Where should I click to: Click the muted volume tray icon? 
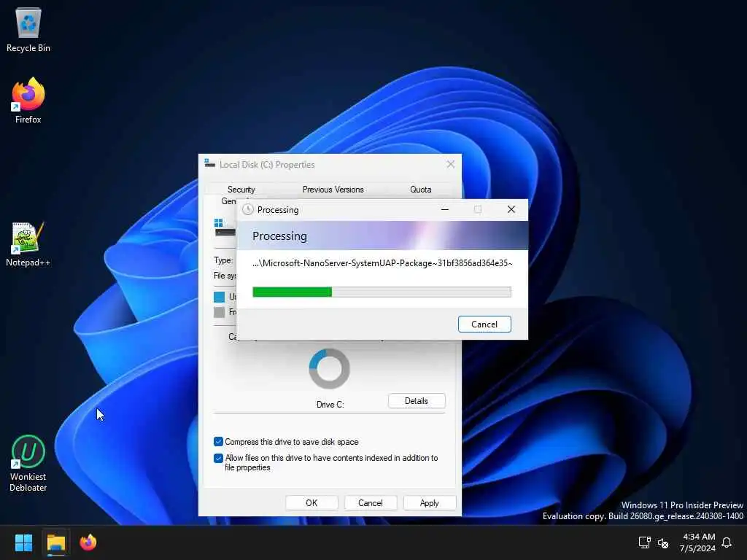(x=663, y=542)
